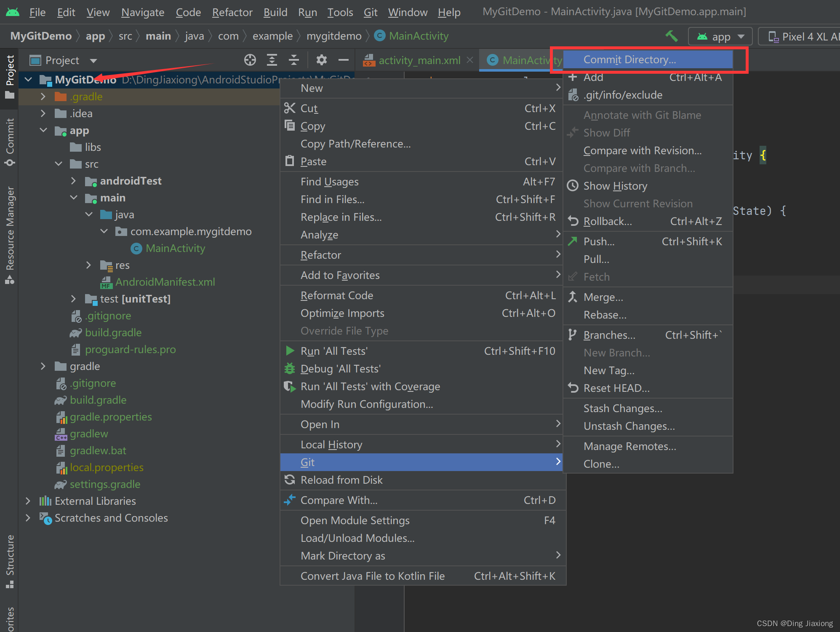This screenshot has width=840, height=632.
Task: Click MainActivity breadcrumb in navigation bar
Action: tap(411, 36)
